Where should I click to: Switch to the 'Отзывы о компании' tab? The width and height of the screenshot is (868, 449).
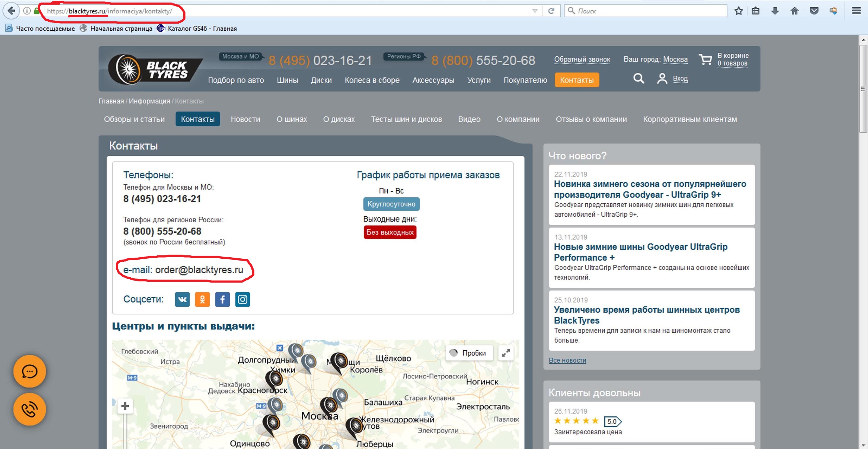pyautogui.click(x=591, y=119)
